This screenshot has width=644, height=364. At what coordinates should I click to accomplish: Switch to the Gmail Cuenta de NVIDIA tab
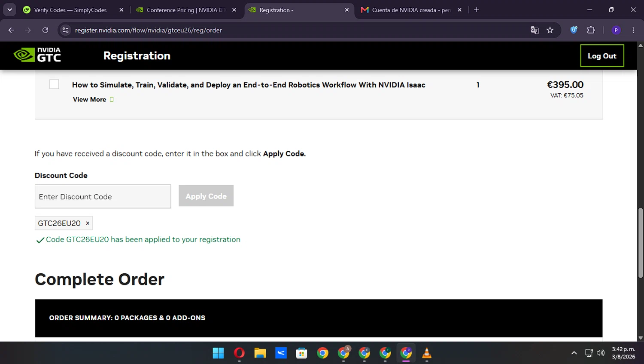[411, 10]
